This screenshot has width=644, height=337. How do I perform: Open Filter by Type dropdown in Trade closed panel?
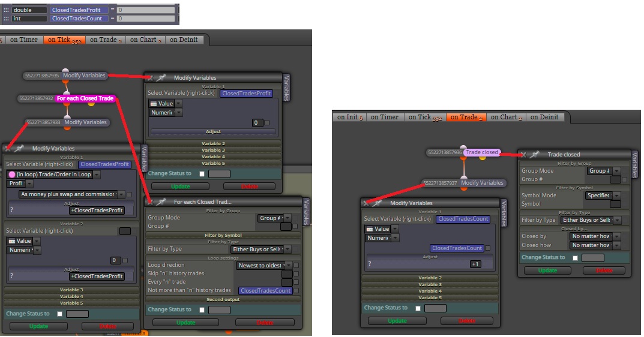coord(590,220)
